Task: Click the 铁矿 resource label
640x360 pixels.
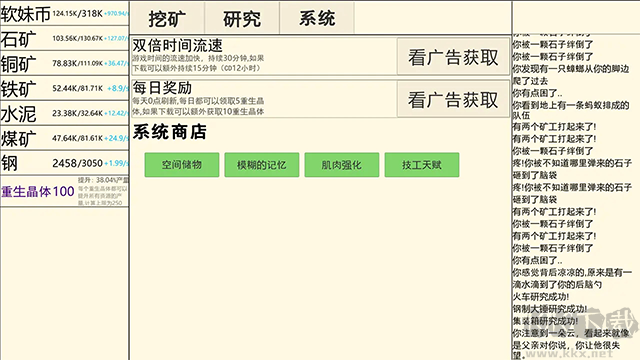Action: [x=18, y=89]
